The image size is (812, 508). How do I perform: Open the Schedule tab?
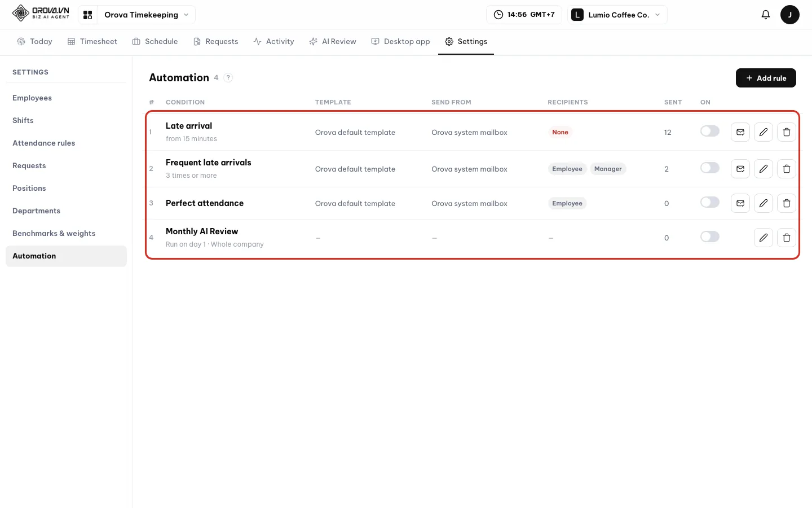(x=155, y=42)
